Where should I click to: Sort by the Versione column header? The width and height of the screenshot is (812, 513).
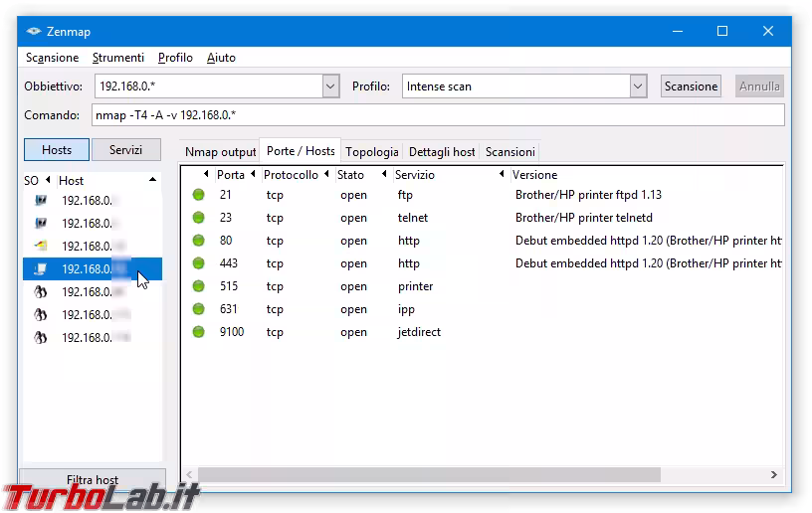point(534,175)
